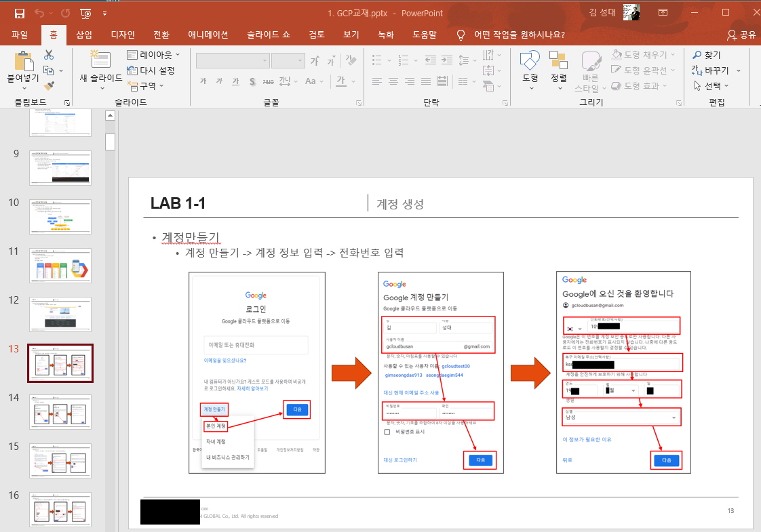
Task: Click Share (공유) button
Action: tap(741, 35)
